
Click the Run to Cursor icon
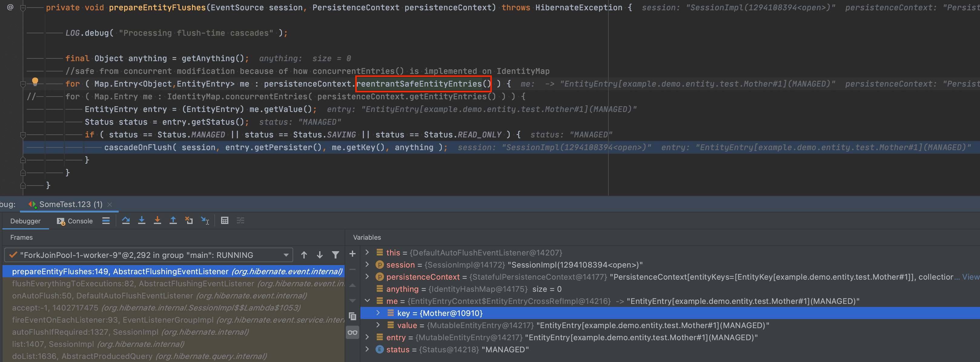tap(205, 221)
